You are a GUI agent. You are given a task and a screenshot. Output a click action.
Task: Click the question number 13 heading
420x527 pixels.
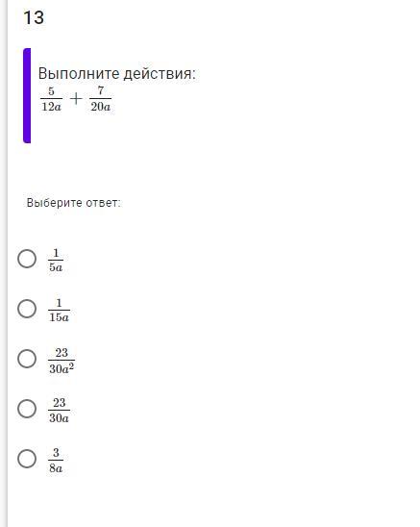point(34,18)
